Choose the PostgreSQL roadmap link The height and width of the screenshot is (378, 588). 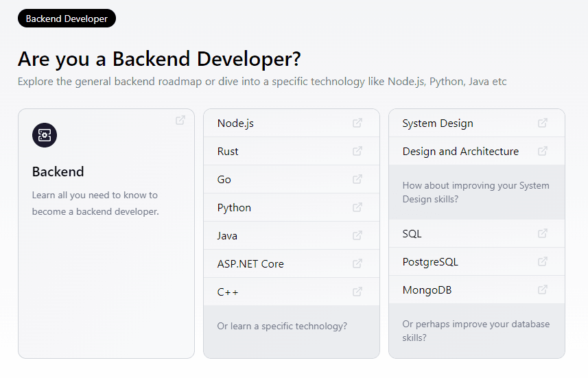pyautogui.click(x=430, y=262)
